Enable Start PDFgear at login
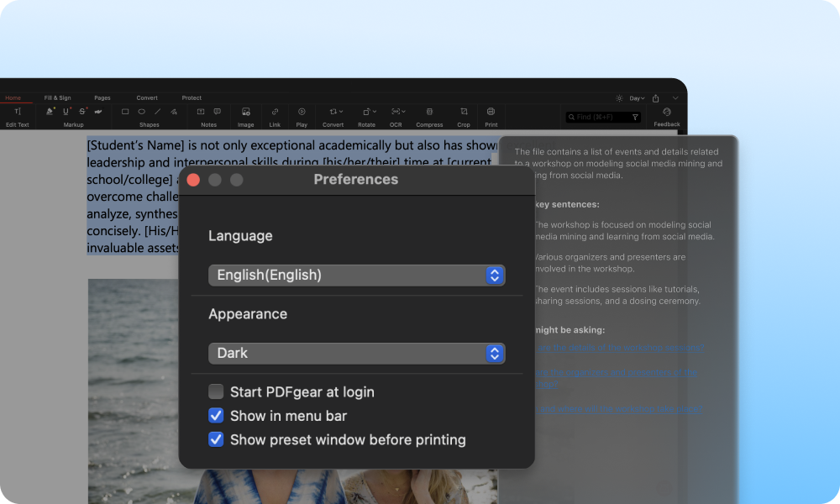The width and height of the screenshot is (840, 504). click(216, 391)
